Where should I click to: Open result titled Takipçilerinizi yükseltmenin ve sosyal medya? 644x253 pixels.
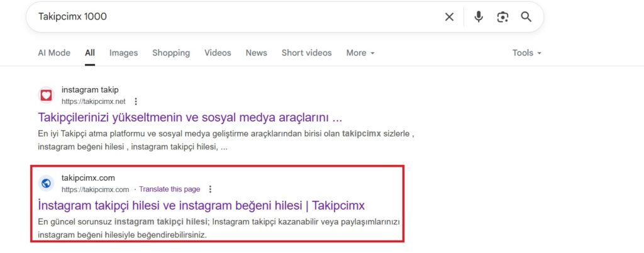click(x=190, y=118)
